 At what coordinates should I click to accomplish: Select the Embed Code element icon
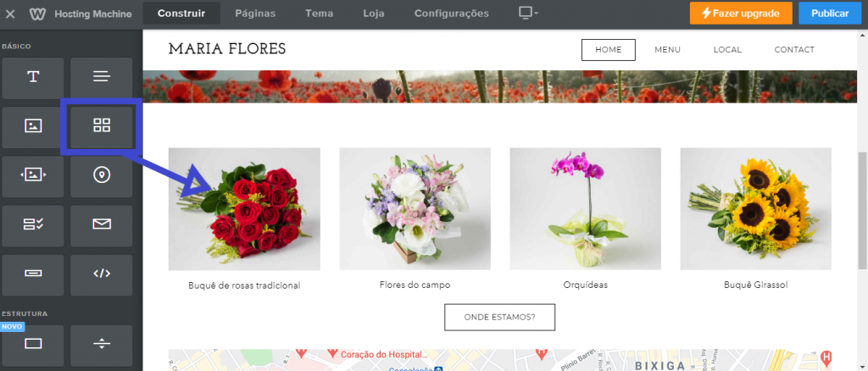[102, 274]
